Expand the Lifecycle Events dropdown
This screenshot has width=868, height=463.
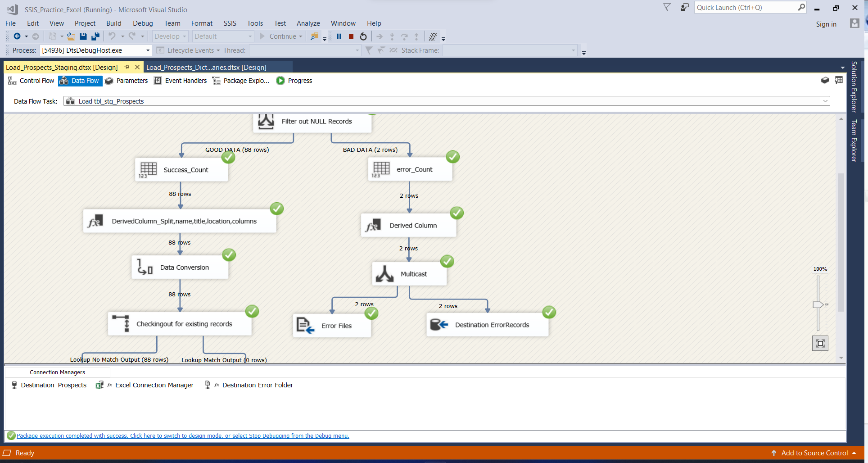click(218, 50)
